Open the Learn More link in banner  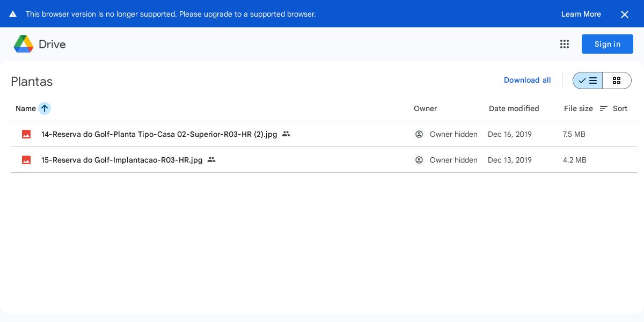pos(581,14)
